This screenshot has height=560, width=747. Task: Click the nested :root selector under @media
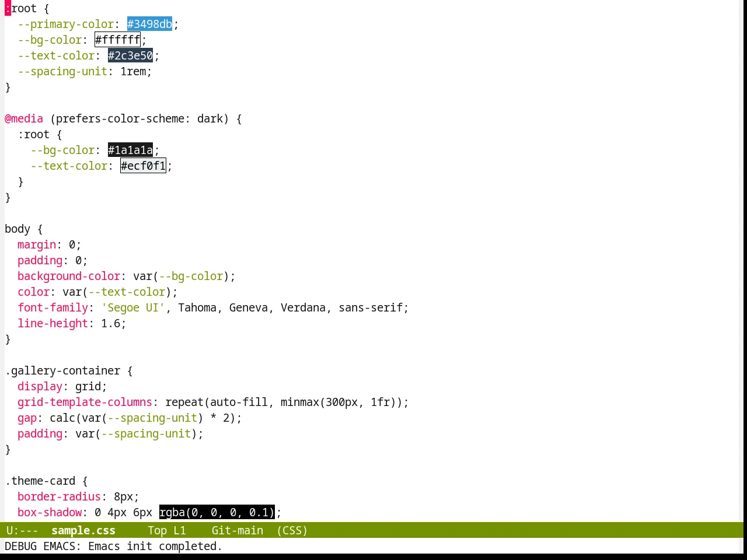pyautogui.click(x=33, y=134)
